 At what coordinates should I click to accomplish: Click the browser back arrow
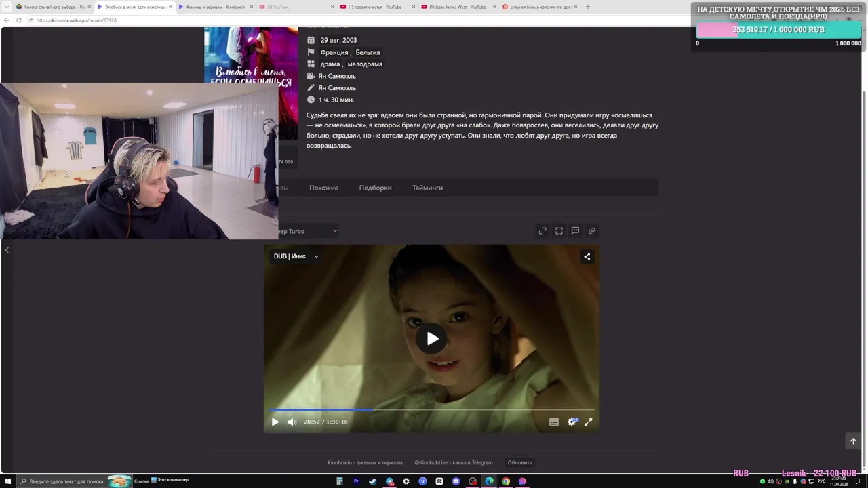point(7,20)
